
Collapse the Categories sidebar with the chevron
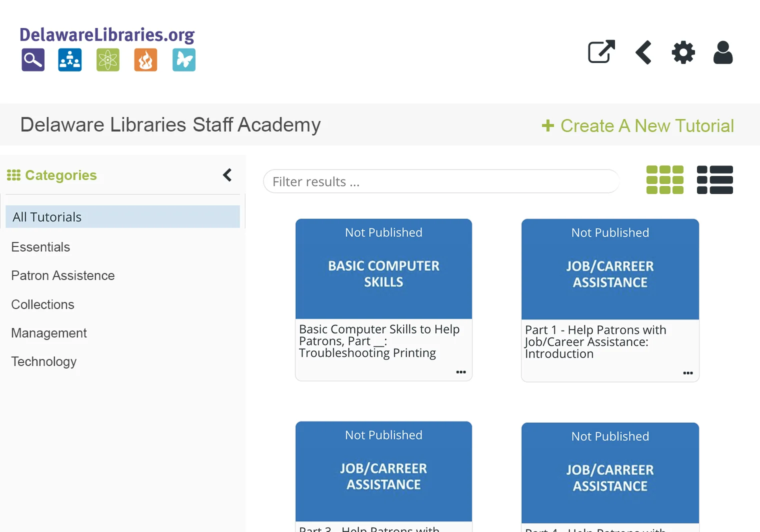coord(227,175)
